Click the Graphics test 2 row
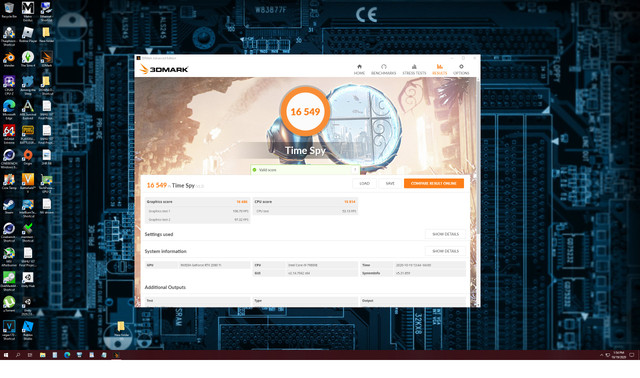Screen dimensions: 640x378 [x=197, y=220]
